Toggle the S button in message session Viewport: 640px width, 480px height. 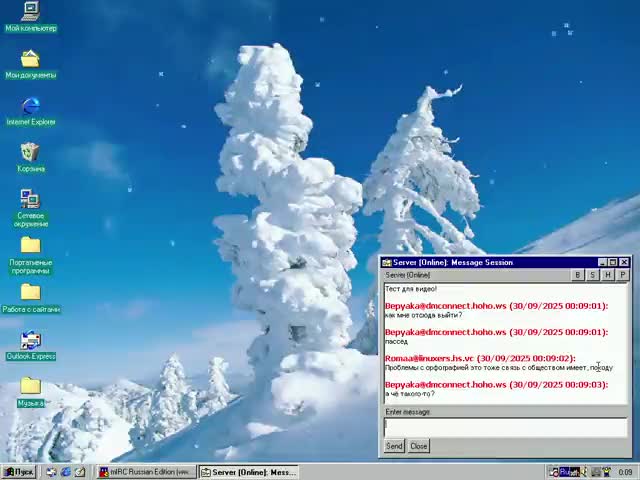click(x=592, y=275)
